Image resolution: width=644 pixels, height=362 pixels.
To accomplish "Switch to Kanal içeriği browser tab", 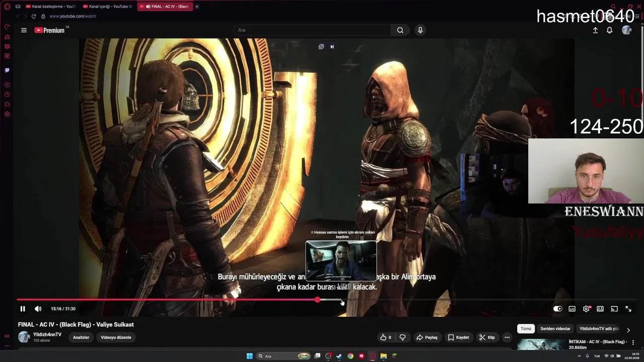I will click(107, 7).
